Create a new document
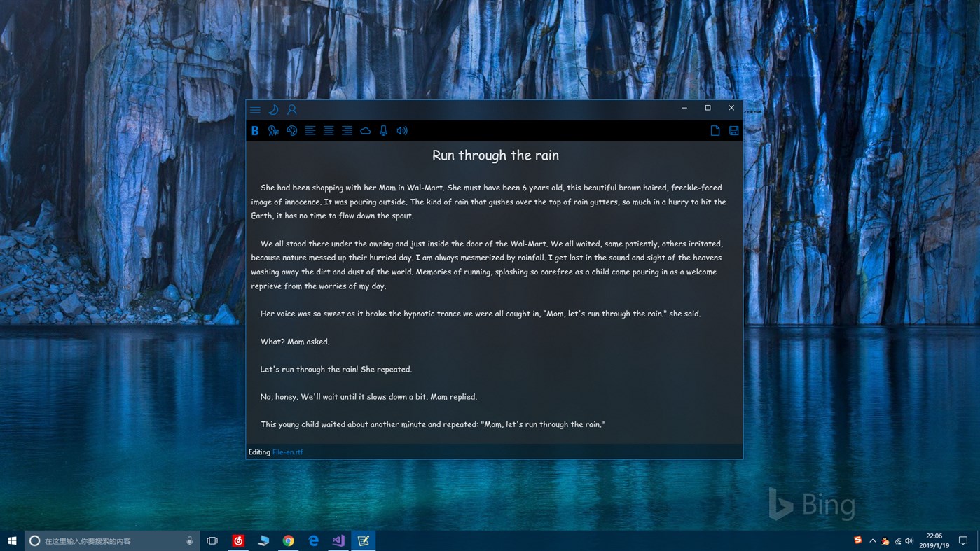 (715, 130)
